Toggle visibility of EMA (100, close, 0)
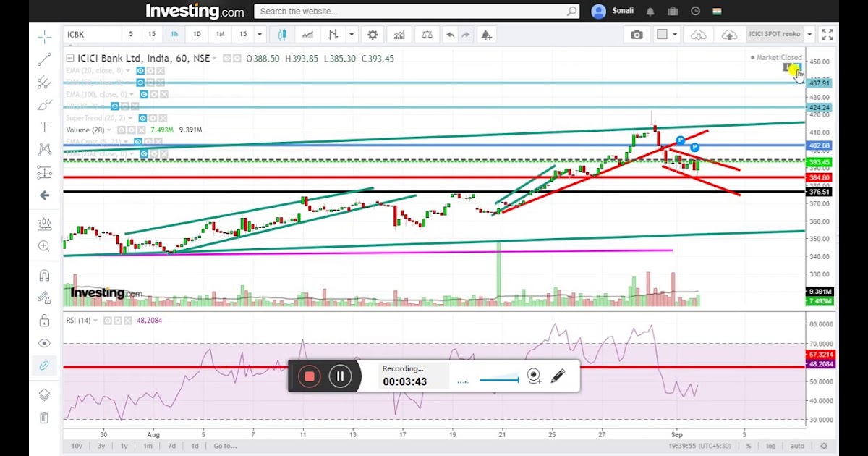The image size is (868, 456). click(x=144, y=94)
